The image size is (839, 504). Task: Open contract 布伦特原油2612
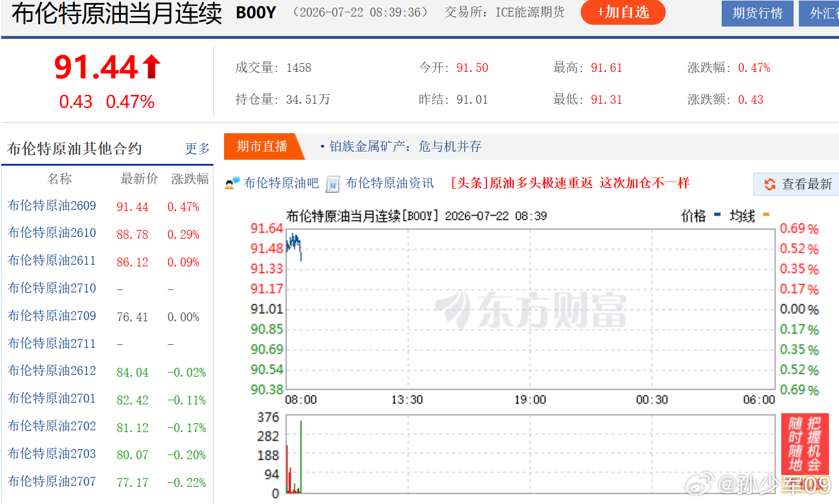(52, 371)
